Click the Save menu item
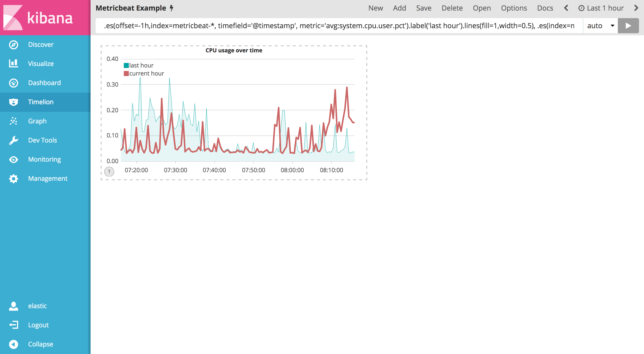This screenshot has width=644, height=354. pyautogui.click(x=424, y=8)
